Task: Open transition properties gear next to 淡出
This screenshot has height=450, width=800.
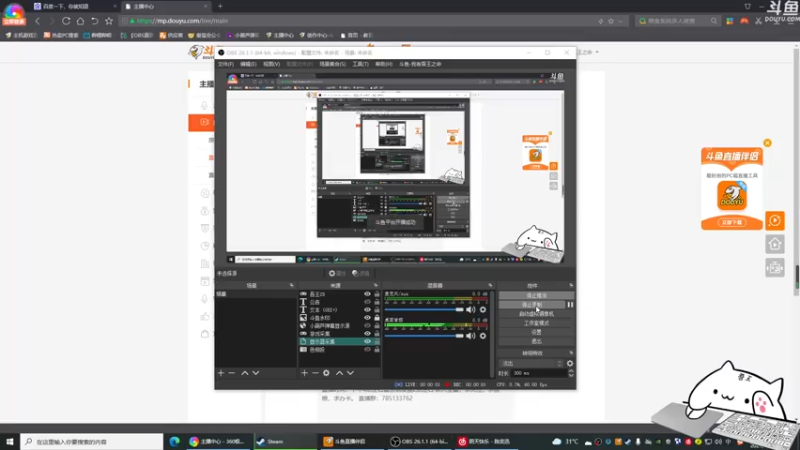Action: coord(570,363)
